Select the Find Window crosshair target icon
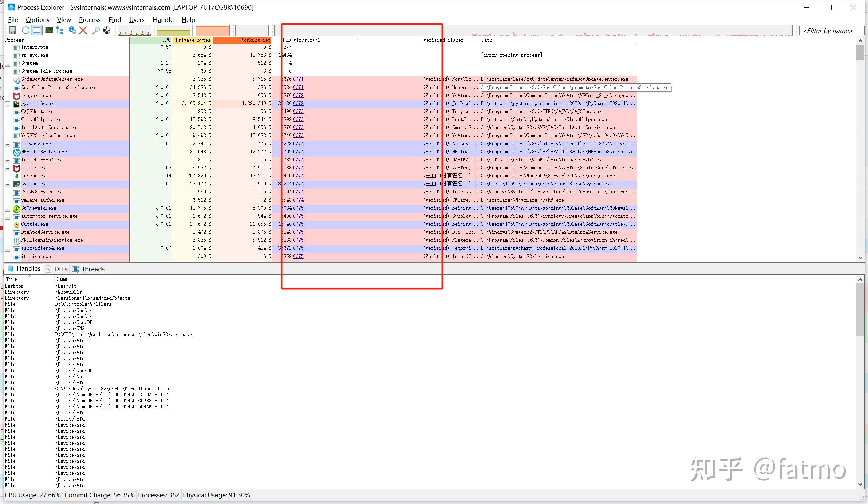Image resolution: width=868 pixels, height=504 pixels. [107, 30]
